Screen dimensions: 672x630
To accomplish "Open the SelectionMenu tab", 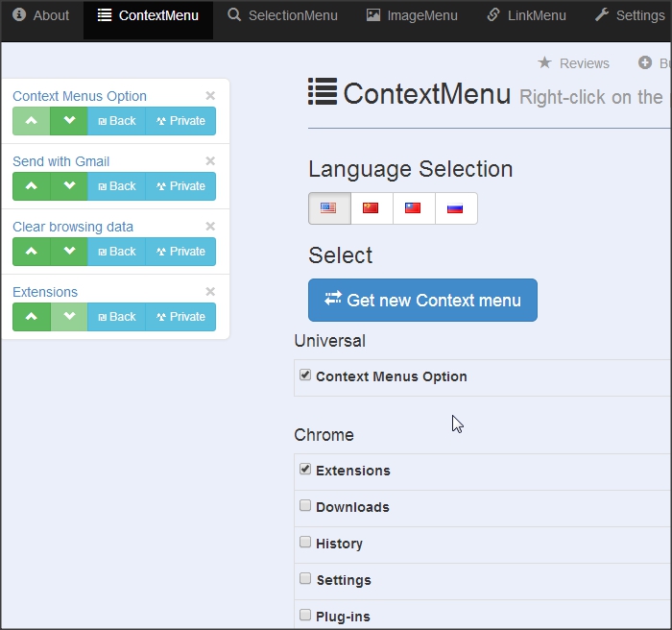I will pyautogui.click(x=283, y=16).
